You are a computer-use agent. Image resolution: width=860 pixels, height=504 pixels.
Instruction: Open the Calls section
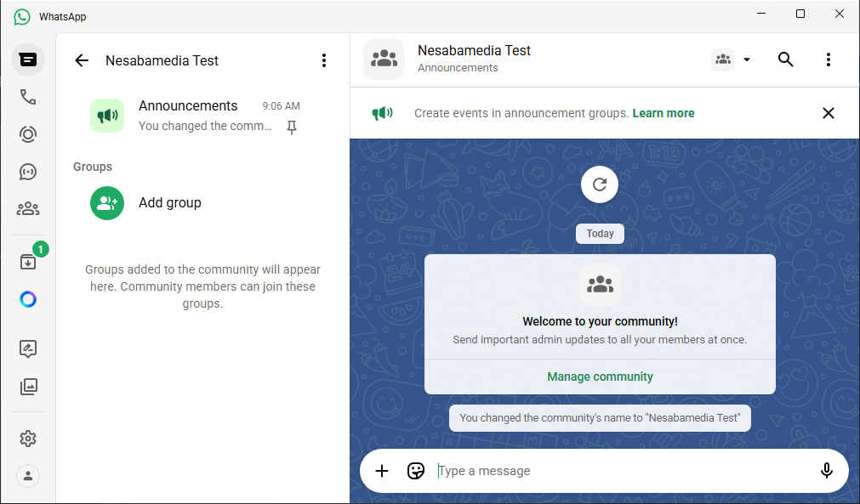click(x=28, y=97)
